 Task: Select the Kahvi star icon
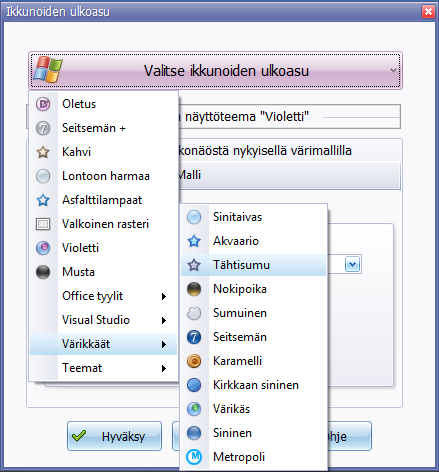[43, 152]
